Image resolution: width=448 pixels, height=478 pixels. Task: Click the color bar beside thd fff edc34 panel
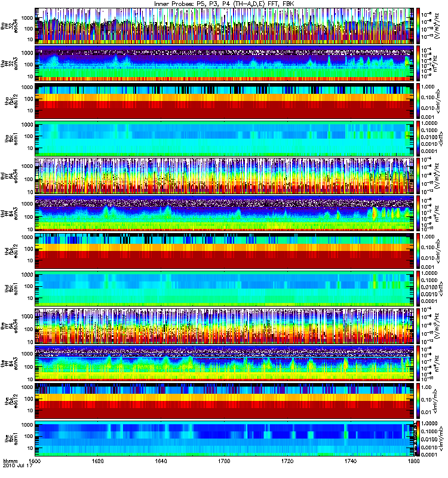418,176
